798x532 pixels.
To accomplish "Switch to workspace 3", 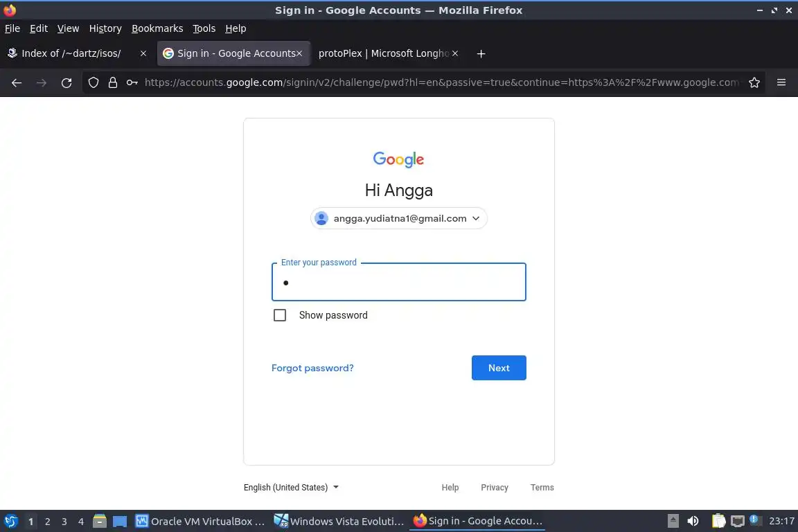I will coord(64,522).
